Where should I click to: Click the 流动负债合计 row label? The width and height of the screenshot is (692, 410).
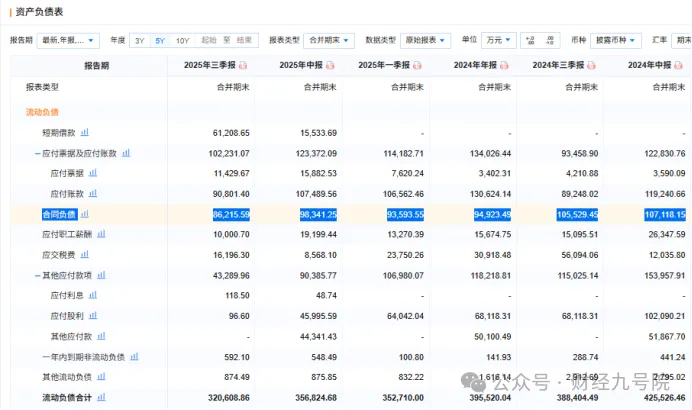pos(67,398)
